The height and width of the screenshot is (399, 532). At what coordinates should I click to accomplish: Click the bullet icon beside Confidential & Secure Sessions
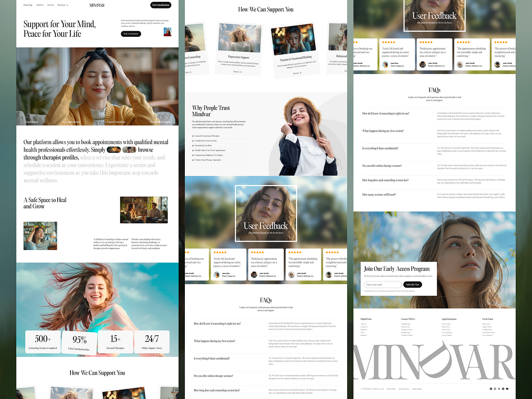point(193,141)
